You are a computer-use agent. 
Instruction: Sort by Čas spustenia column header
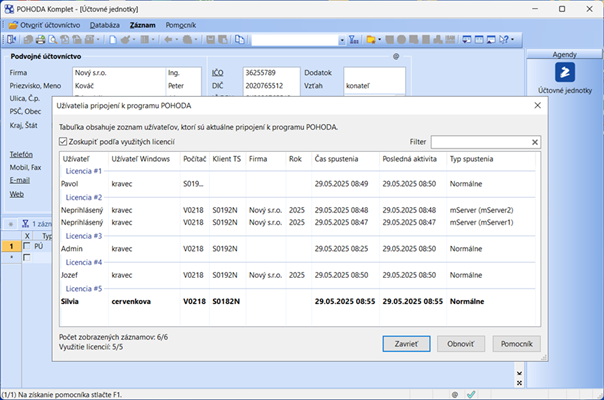[x=345, y=159]
